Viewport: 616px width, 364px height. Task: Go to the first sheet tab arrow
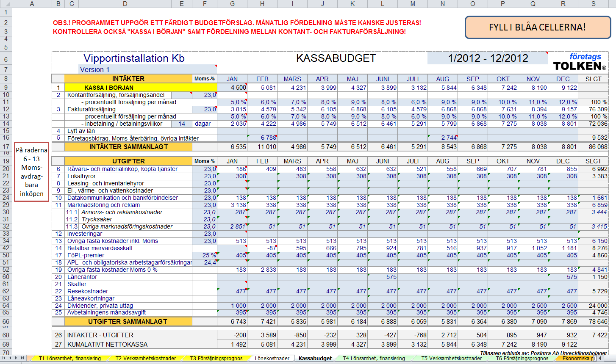[x=5, y=358]
